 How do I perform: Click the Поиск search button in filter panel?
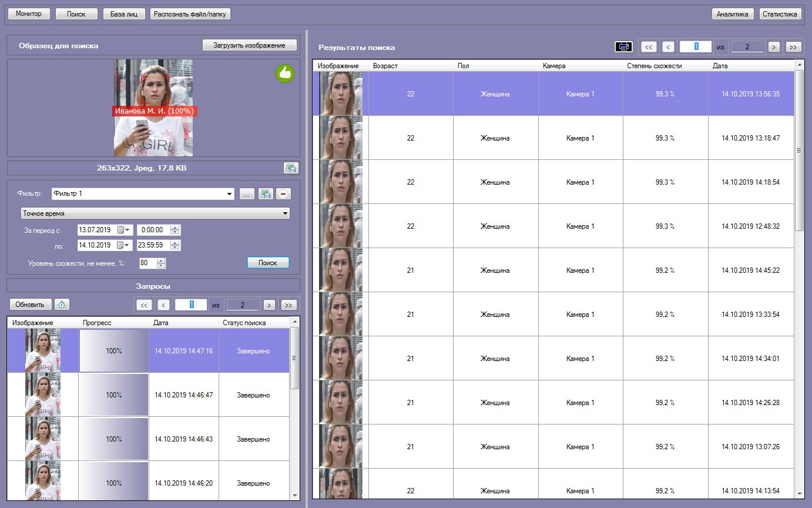(268, 263)
